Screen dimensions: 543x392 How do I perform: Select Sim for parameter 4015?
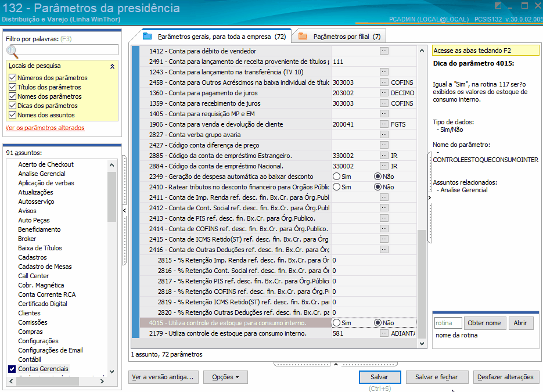[x=336, y=323]
